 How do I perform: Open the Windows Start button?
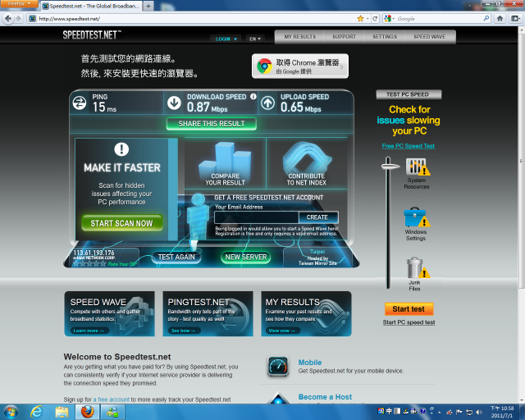point(11,412)
